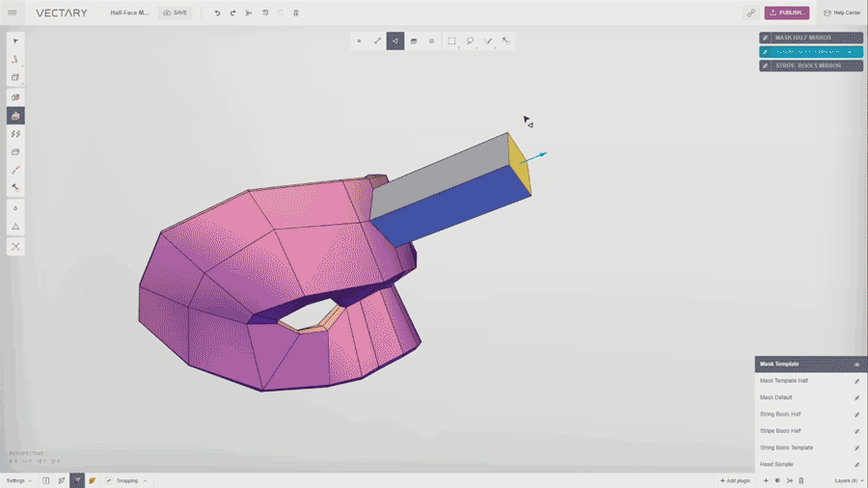The width and height of the screenshot is (868, 488).
Task: Click the trash delete icon in top toolbar
Action: click(296, 13)
